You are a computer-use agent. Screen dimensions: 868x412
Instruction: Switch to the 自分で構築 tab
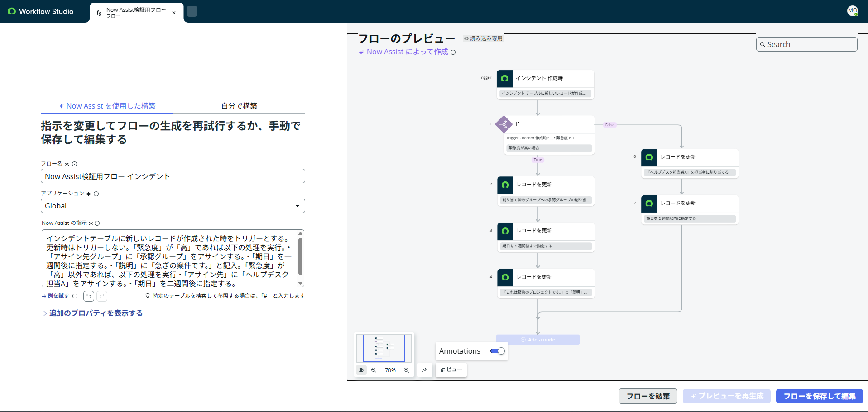pos(239,106)
